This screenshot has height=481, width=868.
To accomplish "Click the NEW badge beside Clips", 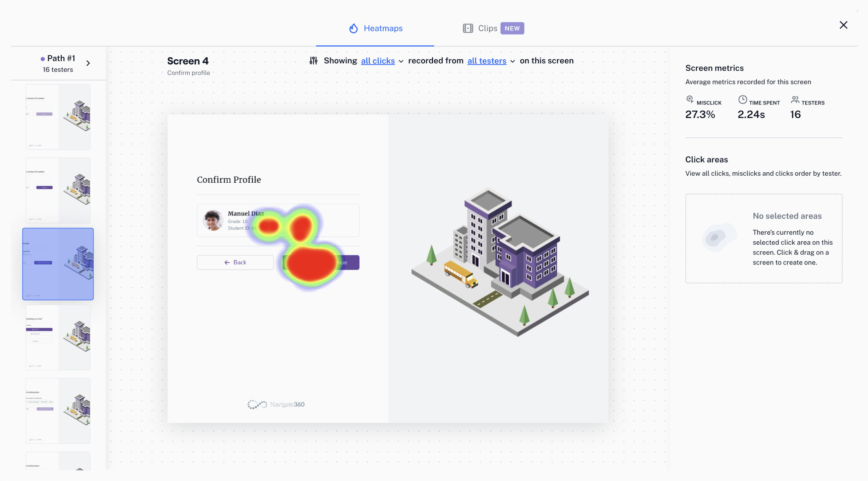I will tap(512, 28).
